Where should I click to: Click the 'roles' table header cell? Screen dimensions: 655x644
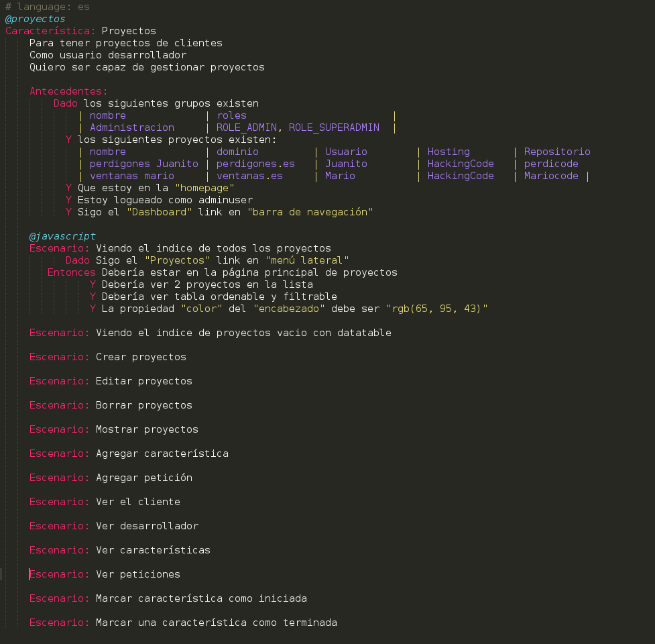232,116
